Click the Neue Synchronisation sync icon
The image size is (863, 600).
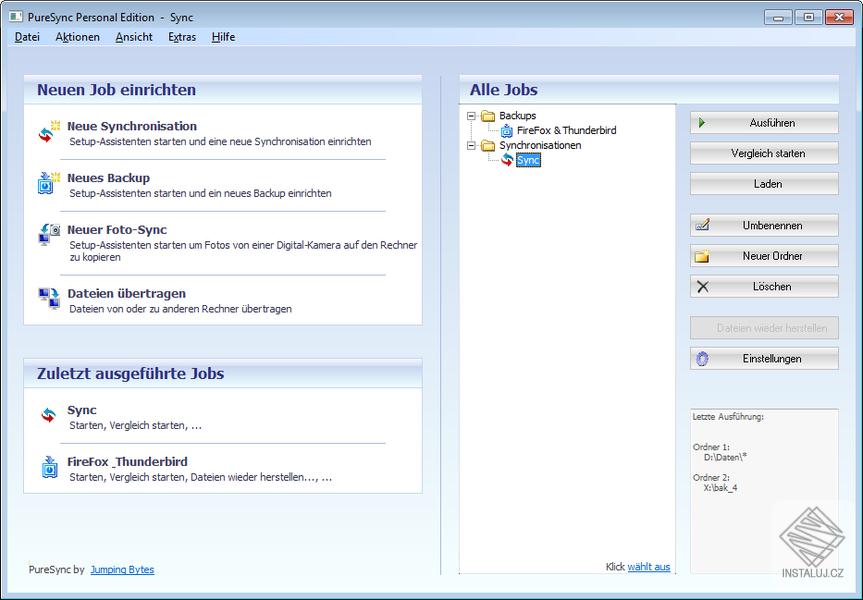tap(48, 132)
